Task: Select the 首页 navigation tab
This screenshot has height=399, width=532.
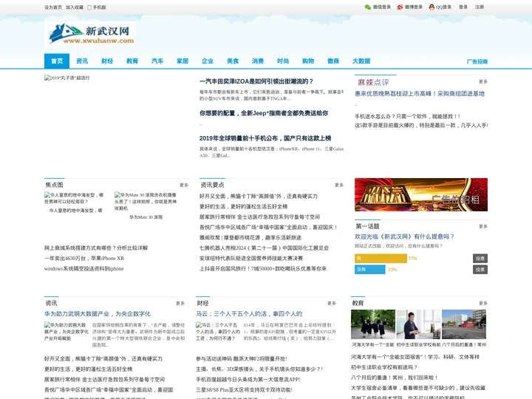Action: click(x=57, y=61)
